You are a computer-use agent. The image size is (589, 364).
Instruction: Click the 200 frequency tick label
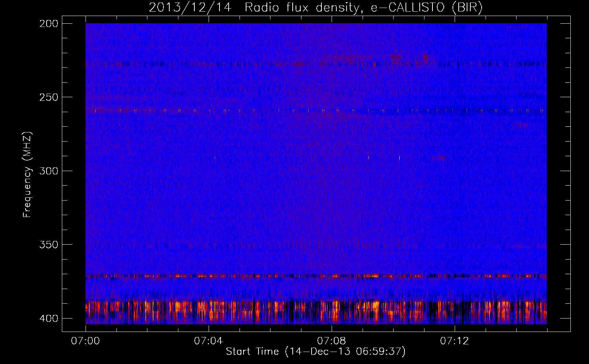click(x=48, y=24)
